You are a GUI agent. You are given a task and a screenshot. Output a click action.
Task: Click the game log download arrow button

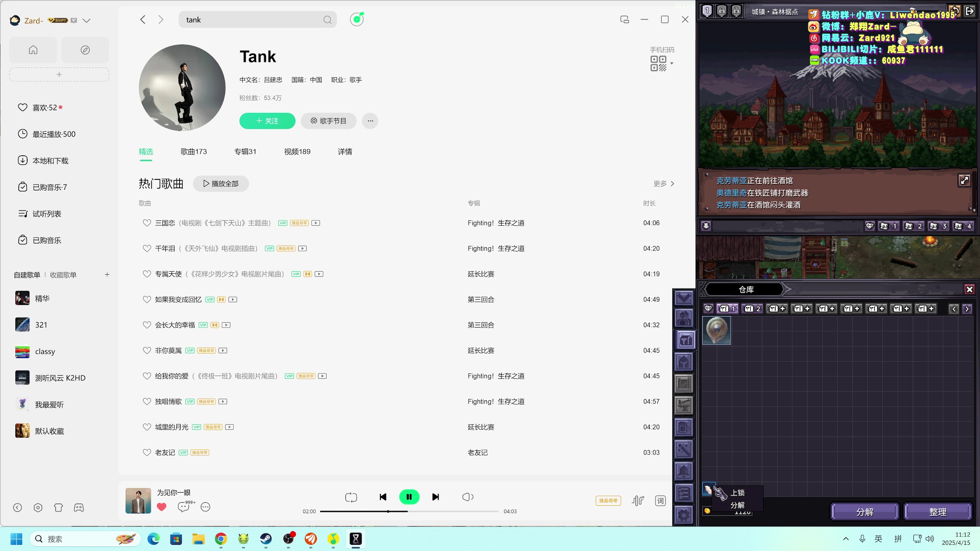pyautogui.click(x=706, y=226)
